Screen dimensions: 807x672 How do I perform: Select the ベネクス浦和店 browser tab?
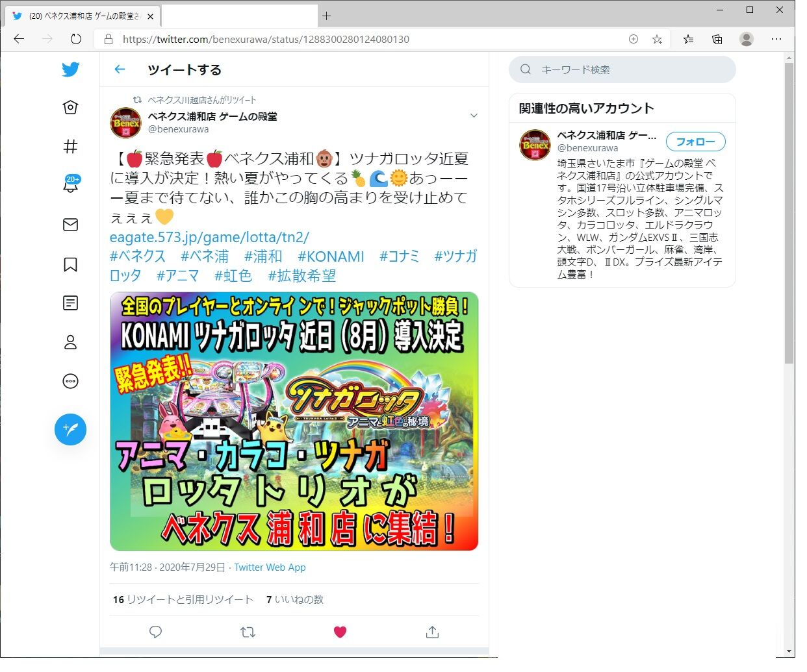click(x=83, y=16)
